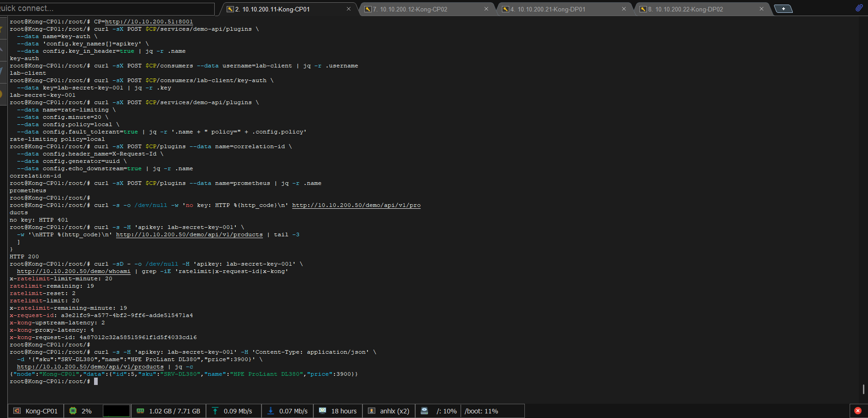868x418 pixels.
Task: Click the 'Kong-CP01' hostname status text
Action: (41, 411)
